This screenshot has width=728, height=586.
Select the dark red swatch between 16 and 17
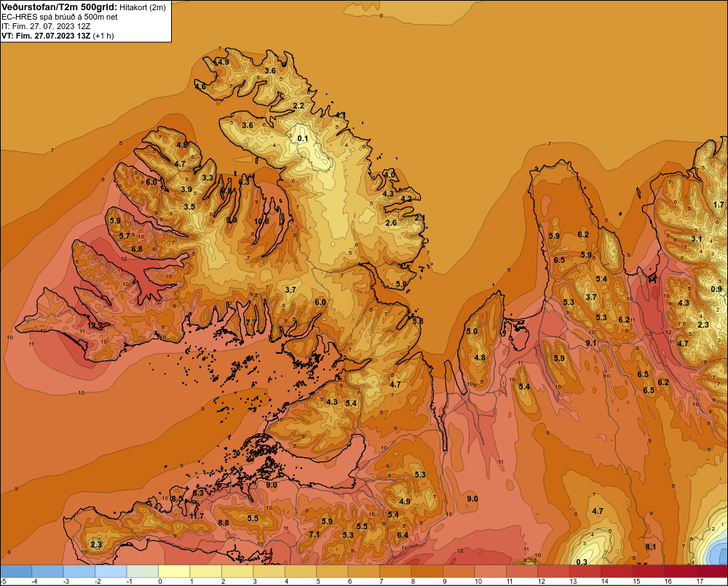tap(680, 571)
